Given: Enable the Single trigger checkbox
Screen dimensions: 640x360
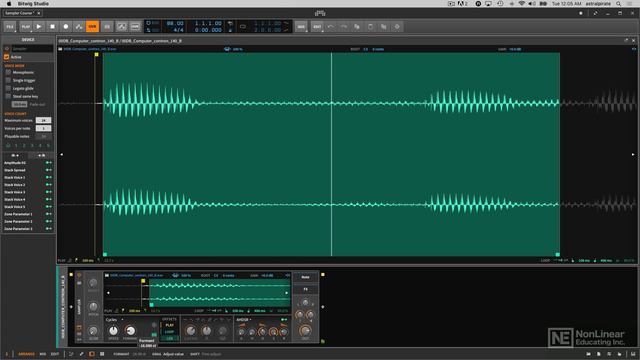Looking at the screenshot, I should [8, 80].
